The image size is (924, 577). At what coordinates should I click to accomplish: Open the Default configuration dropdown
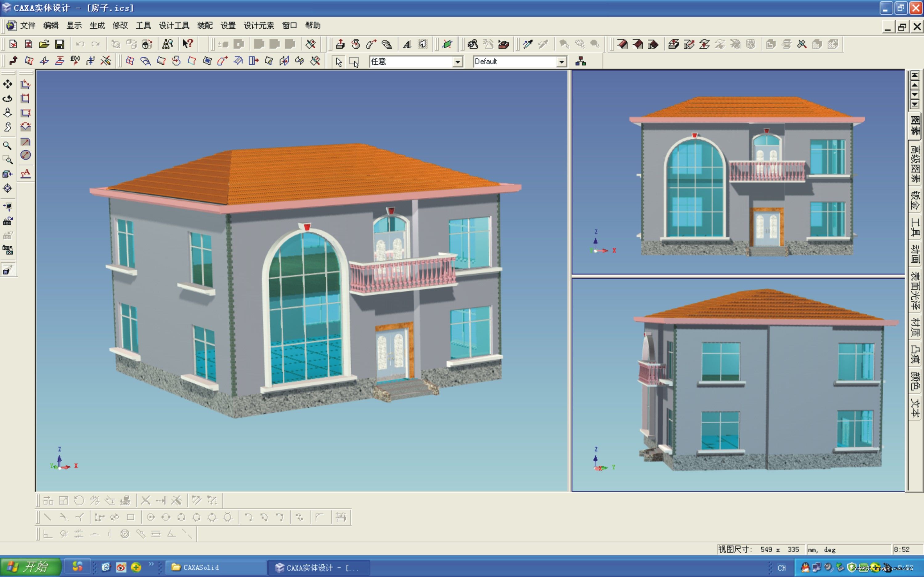(x=561, y=62)
